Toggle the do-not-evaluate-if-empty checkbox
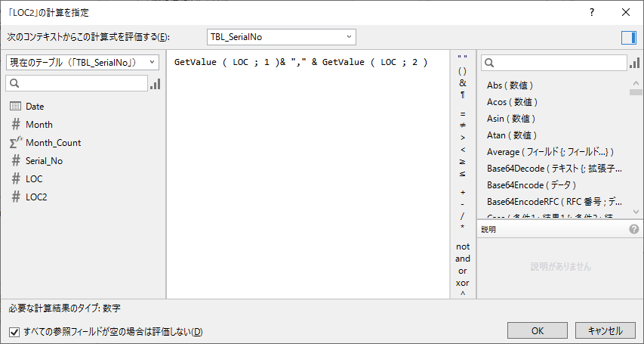Viewport: 644px width, 344px height. tap(14, 332)
